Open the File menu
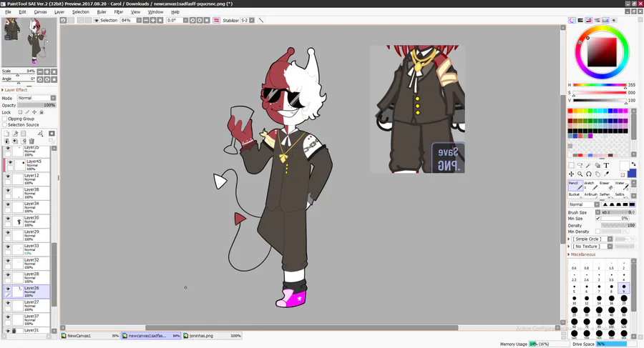 click(x=8, y=12)
